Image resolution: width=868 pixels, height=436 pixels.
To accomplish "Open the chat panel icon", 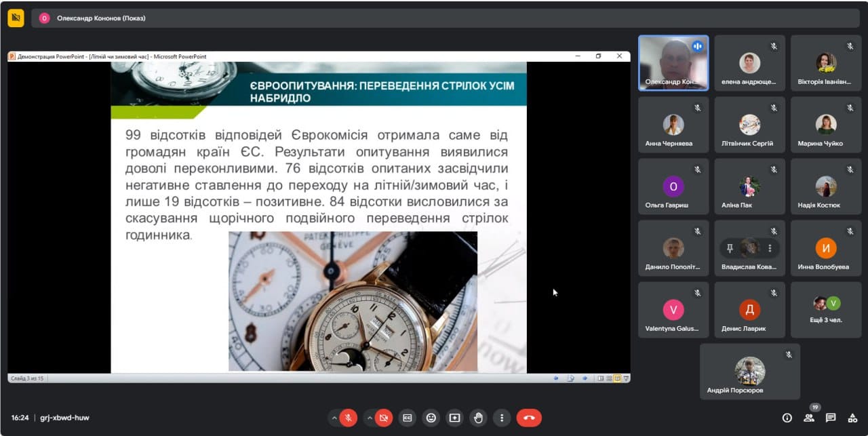I will click(x=831, y=418).
